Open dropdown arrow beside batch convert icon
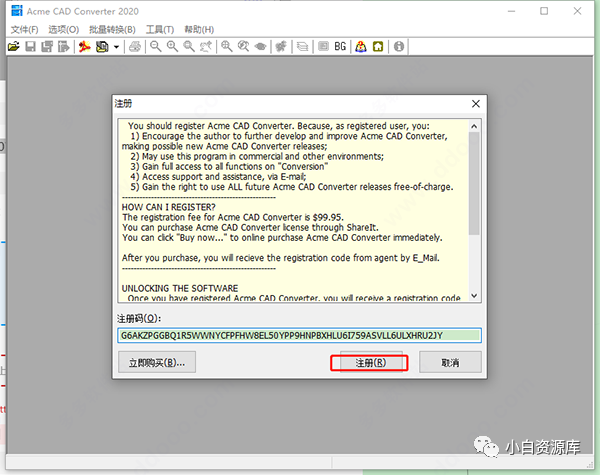 116,47
